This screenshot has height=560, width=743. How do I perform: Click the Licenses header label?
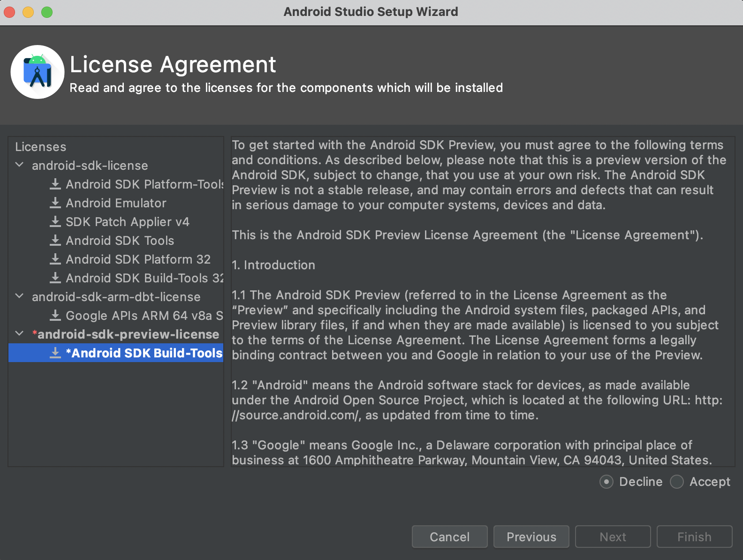41,147
